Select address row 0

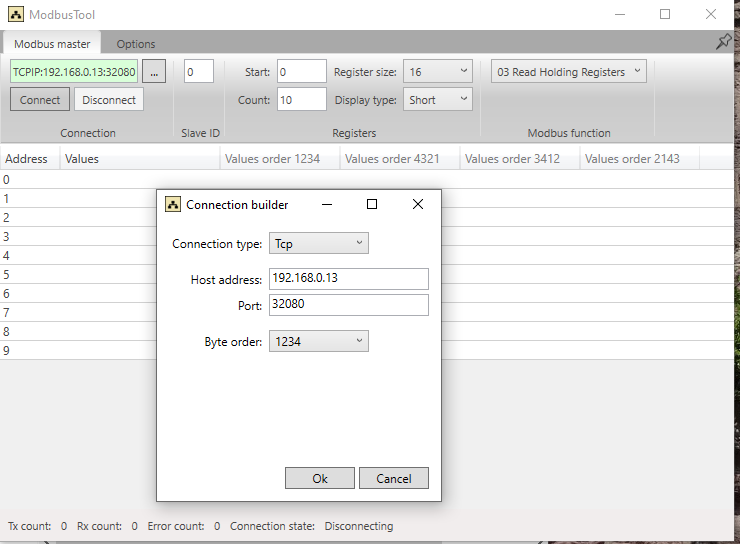coord(367,179)
